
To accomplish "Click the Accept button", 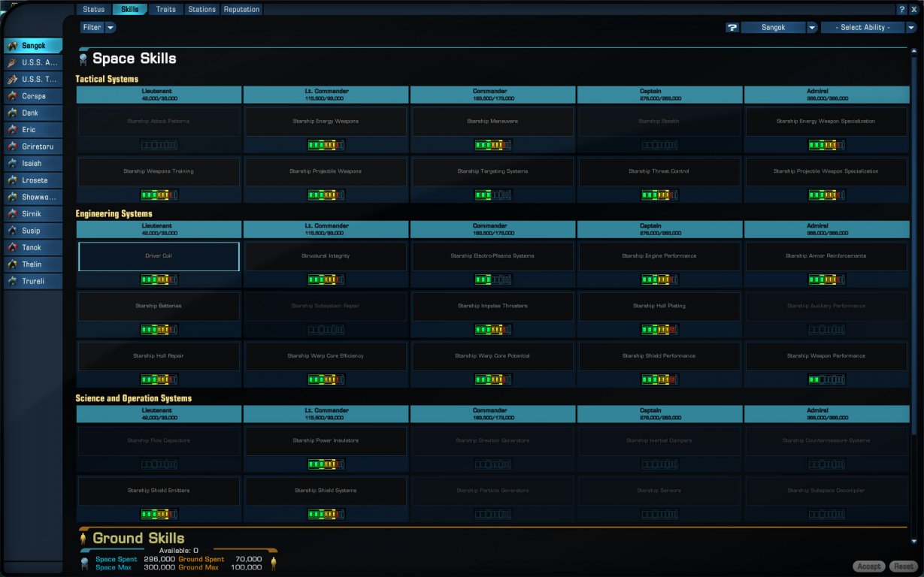I will pyautogui.click(x=869, y=566).
